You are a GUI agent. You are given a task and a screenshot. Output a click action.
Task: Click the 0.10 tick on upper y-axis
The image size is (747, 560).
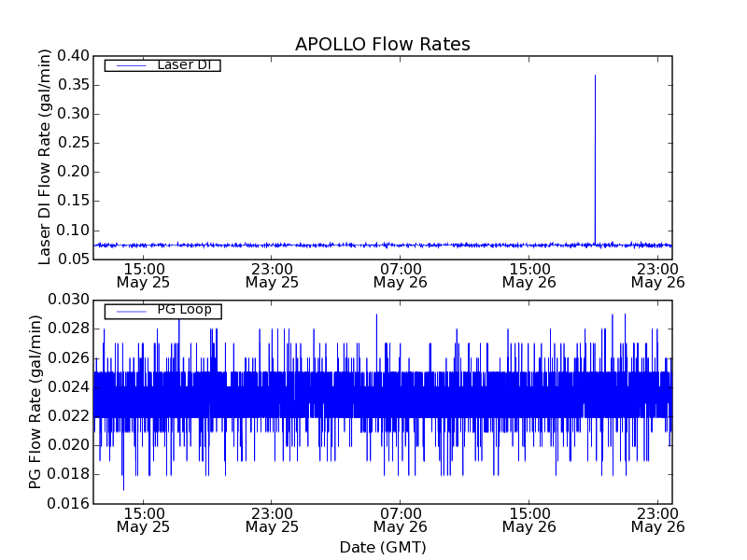point(73,230)
